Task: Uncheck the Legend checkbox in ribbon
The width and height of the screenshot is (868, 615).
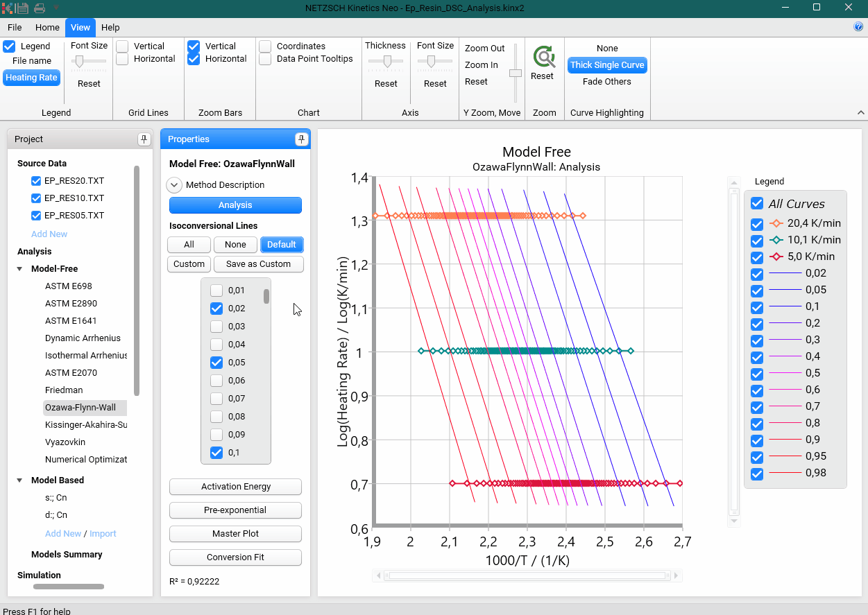Action: pyautogui.click(x=9, y=46)
